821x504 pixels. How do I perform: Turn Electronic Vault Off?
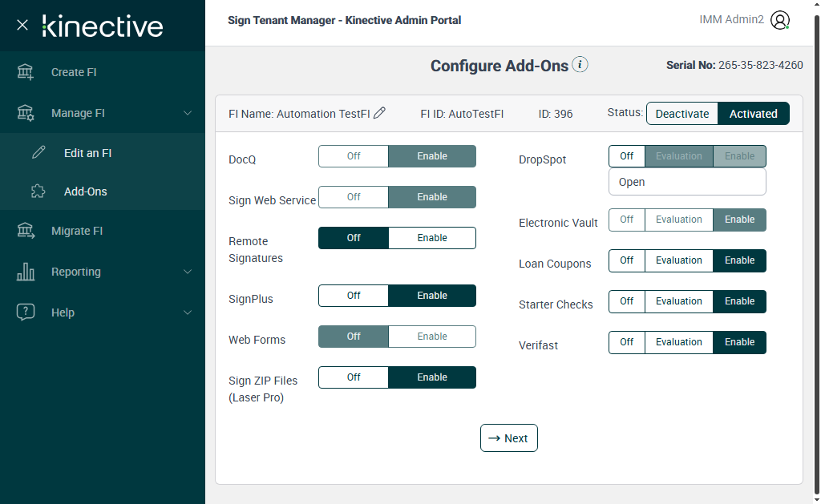[x=627, y=220]
